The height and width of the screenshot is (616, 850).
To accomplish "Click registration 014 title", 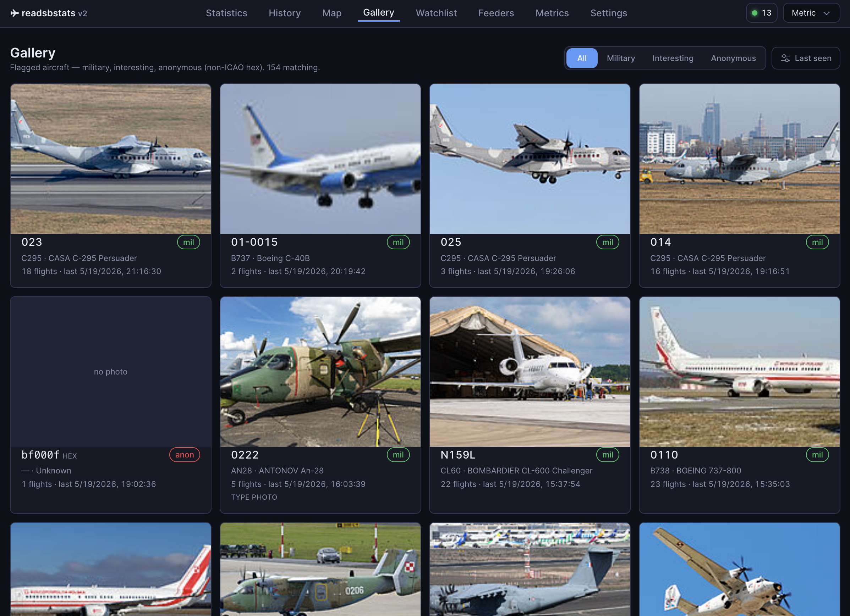I will click(x=661, y=242).
